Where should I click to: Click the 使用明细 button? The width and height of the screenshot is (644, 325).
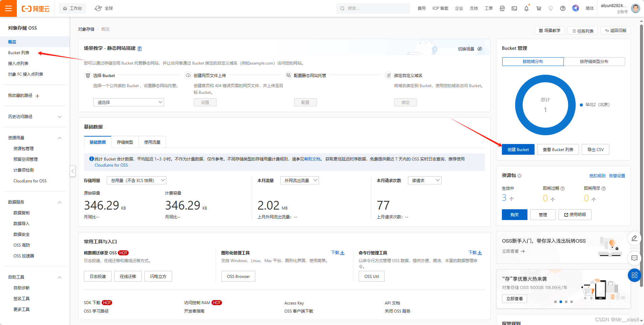575,215
